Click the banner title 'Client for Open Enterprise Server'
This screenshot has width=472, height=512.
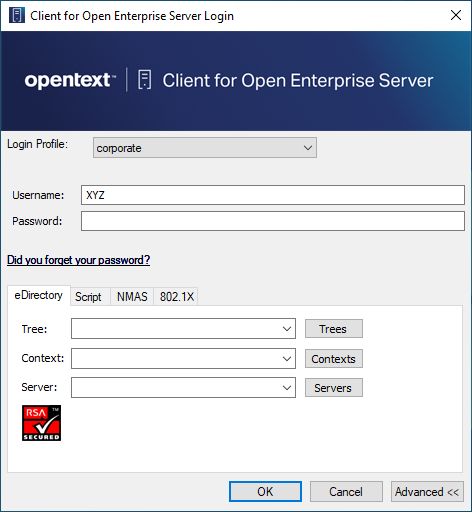tap(298, 80)
